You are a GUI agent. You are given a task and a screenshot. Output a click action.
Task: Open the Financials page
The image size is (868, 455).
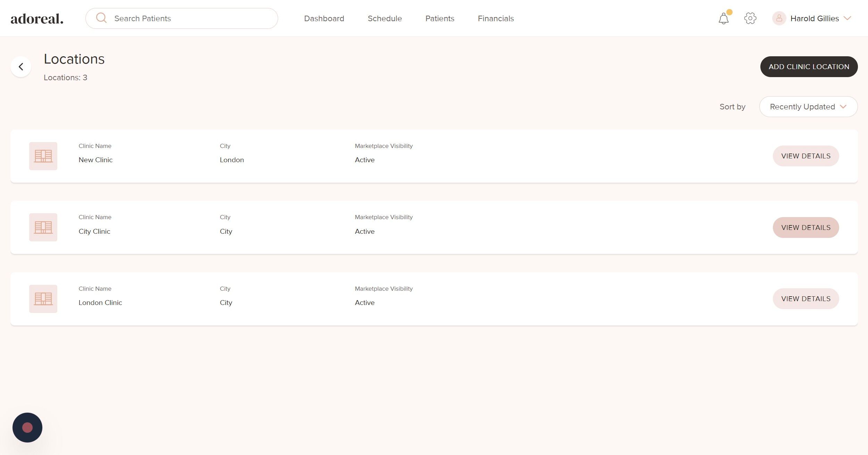point(495,18)
